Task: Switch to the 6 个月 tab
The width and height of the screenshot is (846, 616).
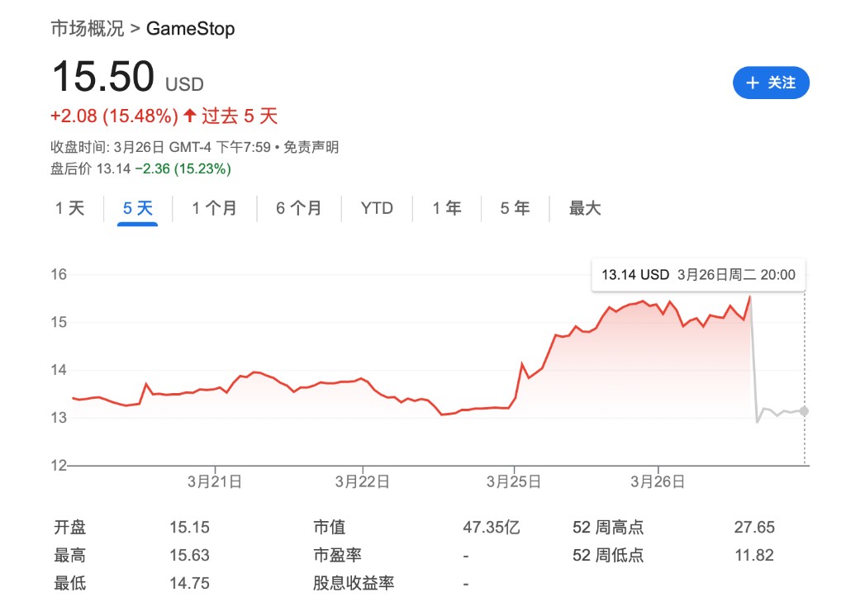Action: pos(299,208)
